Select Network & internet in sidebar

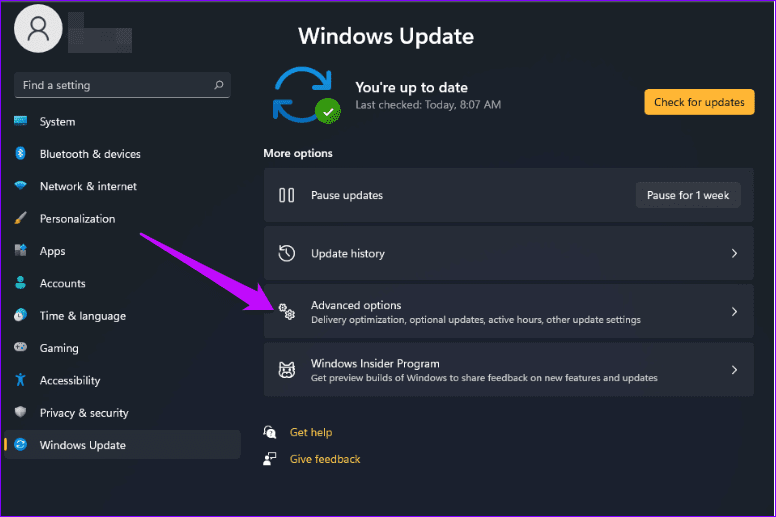[122, 186]
